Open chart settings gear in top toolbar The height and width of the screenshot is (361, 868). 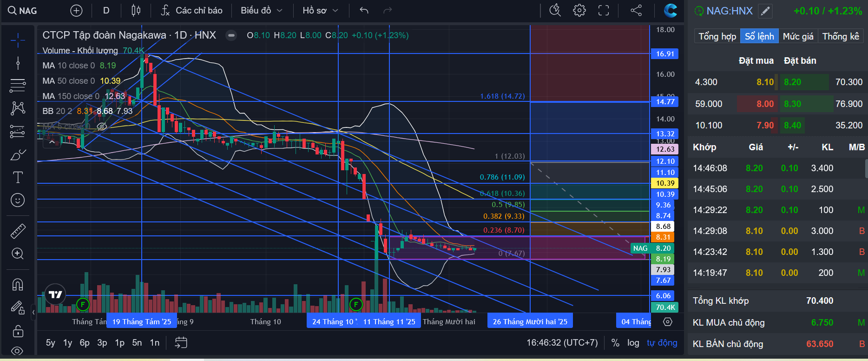pos(579,10)
